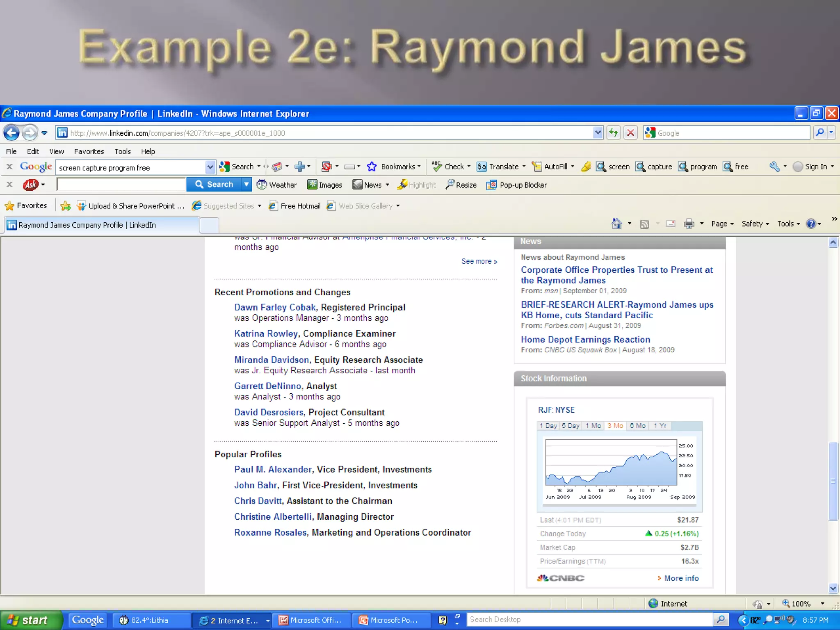The image size is (840, 630).
Task: Click the Add to Favorites Bar icon
Action: point(66,206)
